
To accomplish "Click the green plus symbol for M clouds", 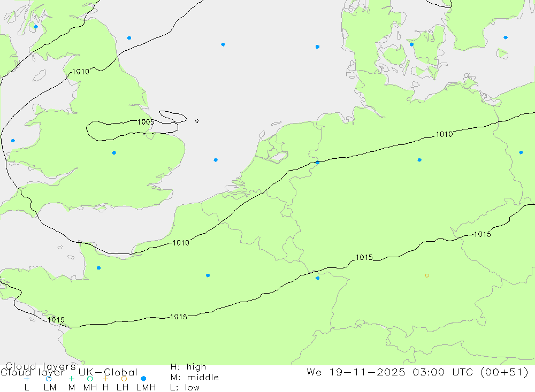I will 71,379.
